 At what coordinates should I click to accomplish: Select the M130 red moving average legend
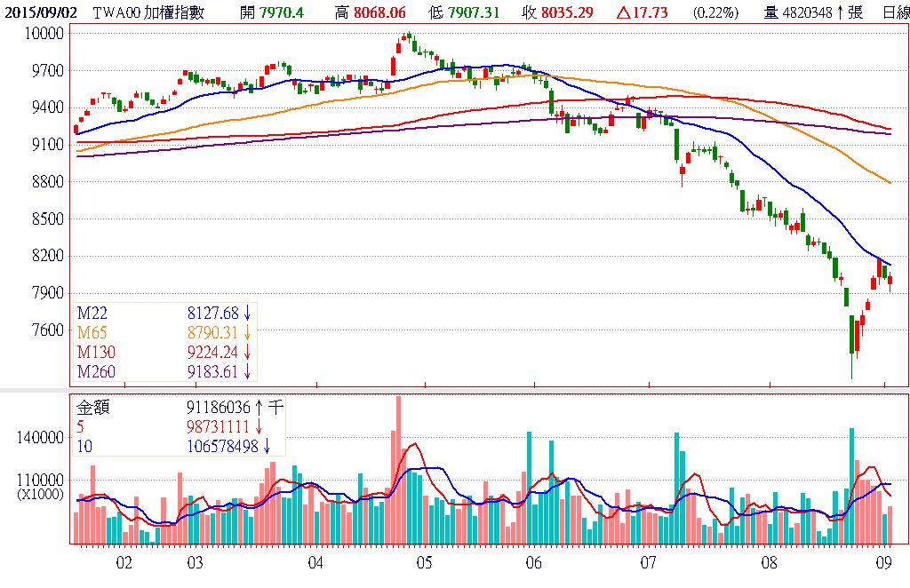click(95, 352)
